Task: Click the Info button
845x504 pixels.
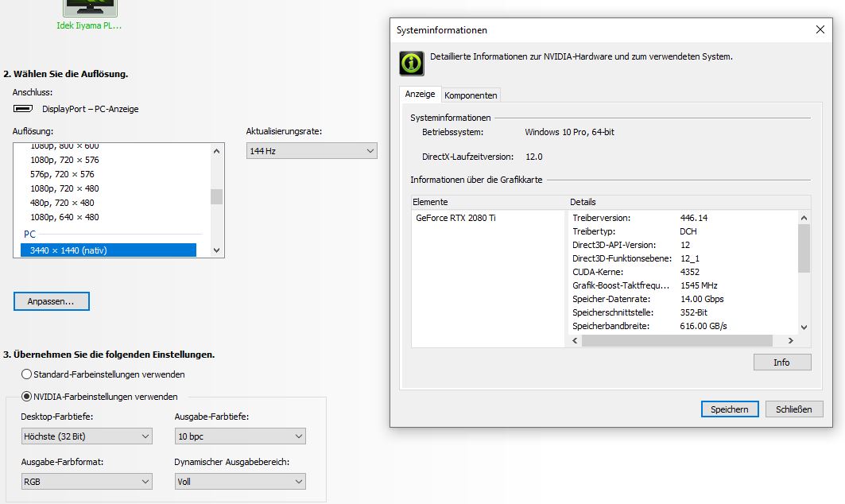Action: coord(781,362)
